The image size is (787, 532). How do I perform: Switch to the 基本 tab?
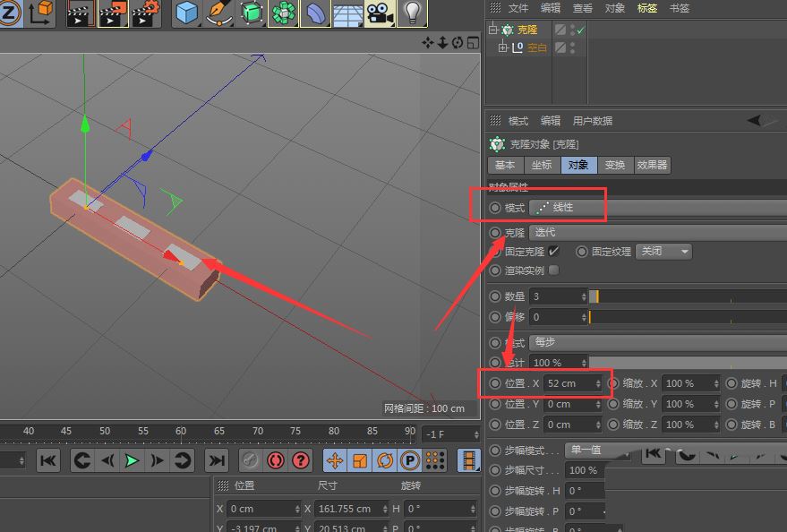[x=505, y=165]
